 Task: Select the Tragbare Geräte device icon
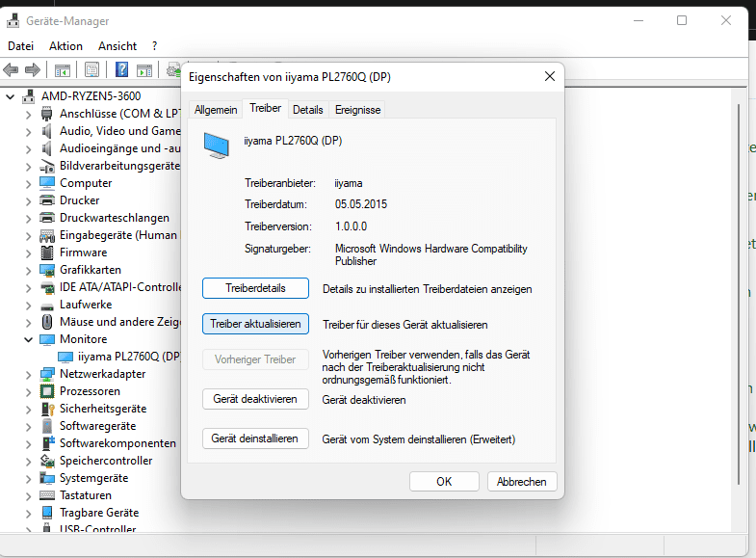point(47,513)
